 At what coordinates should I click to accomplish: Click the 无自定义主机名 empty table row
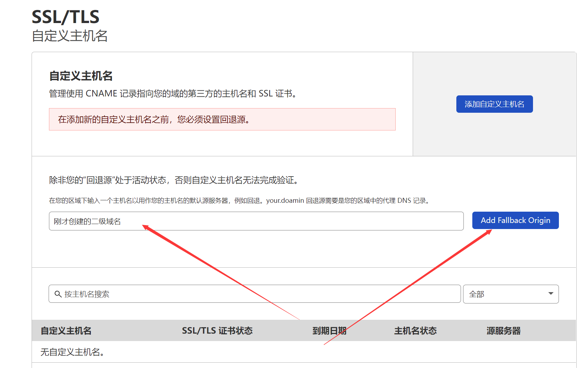pyautogui.click(x=71, y=352)
